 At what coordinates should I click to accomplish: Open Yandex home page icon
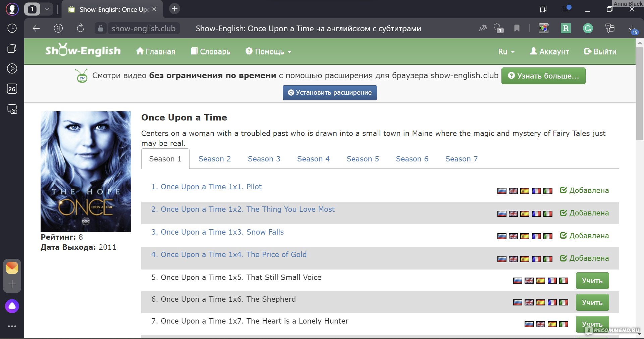(58, 29)
